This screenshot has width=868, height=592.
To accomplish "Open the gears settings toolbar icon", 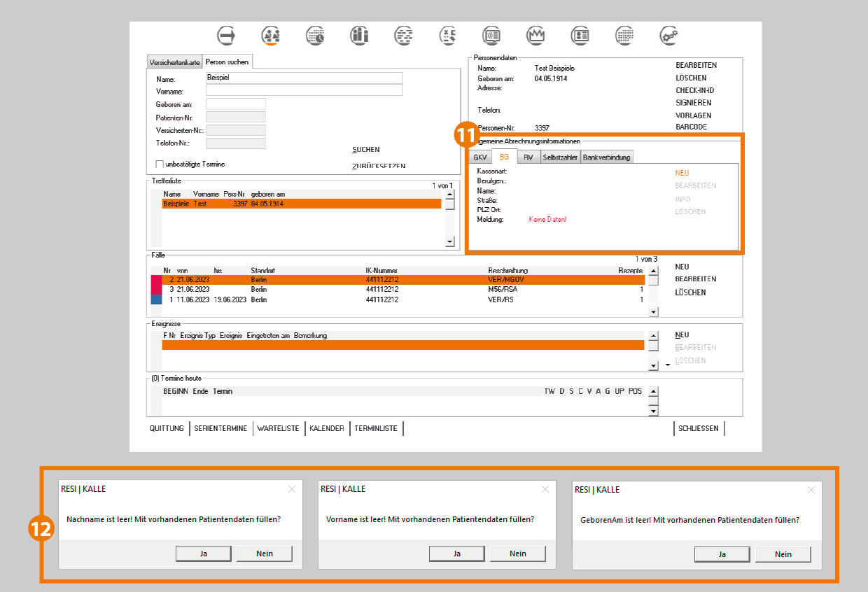I will coord(668,35).
